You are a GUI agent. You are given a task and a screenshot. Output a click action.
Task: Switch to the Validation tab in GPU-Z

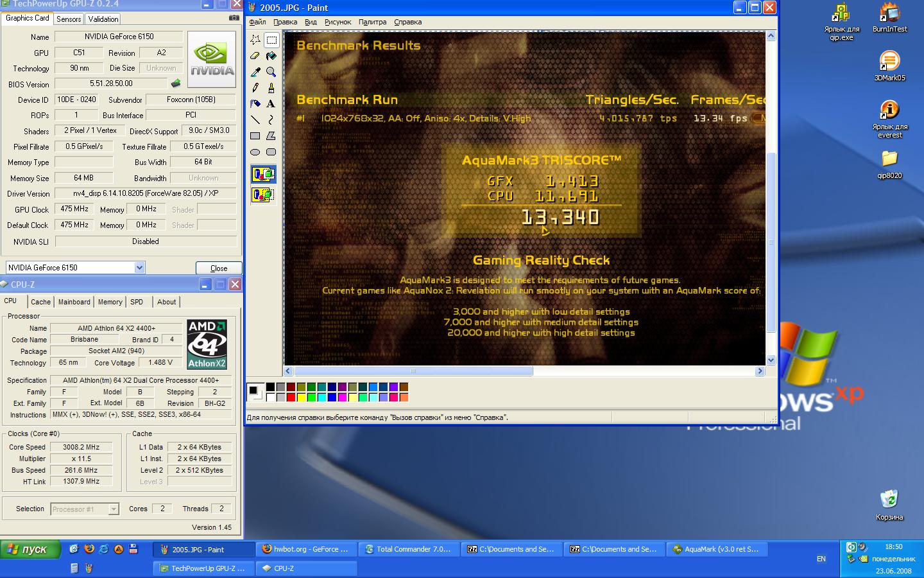tap(103, 19)
